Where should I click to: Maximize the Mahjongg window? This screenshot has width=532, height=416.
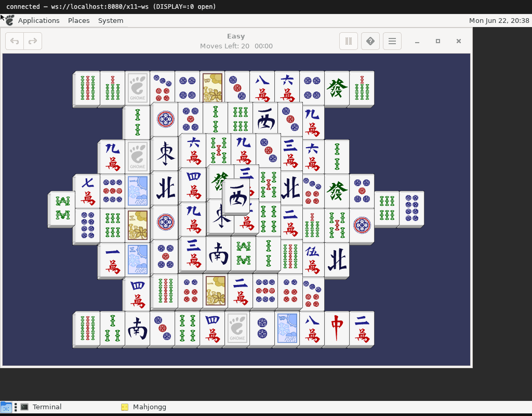click(437, 41)
